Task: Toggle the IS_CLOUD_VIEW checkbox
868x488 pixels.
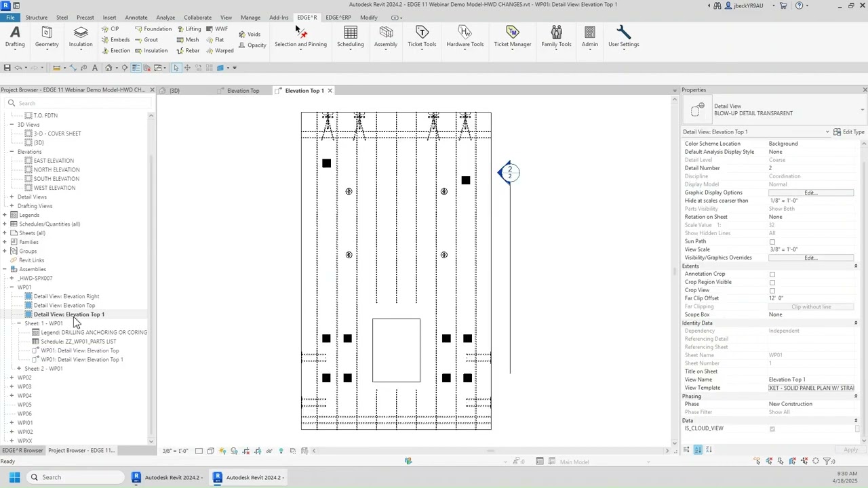Action: (x=772, y=429)
